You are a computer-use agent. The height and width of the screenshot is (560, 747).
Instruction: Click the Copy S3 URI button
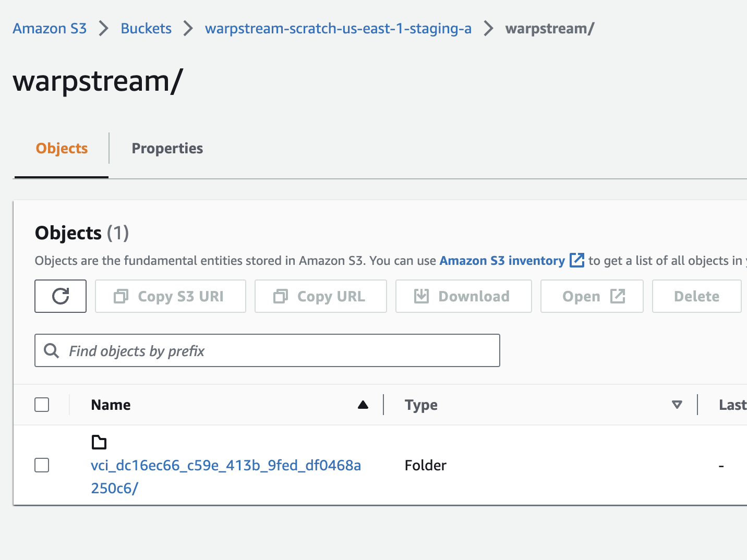point(170,296)
